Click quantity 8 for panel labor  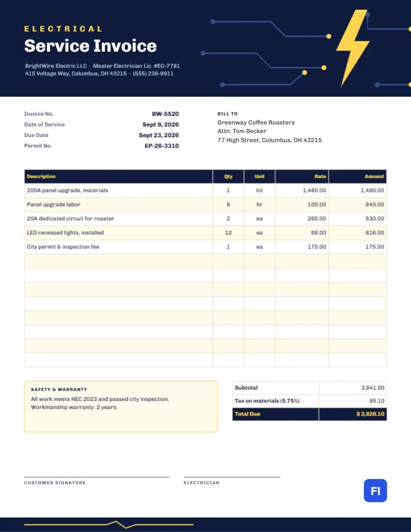click(228, 205)
